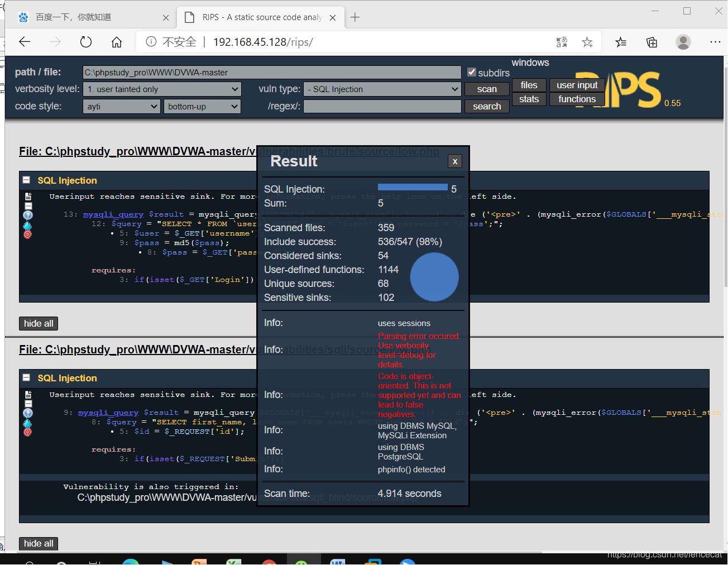The height and width of the screenshot is (565, 728).
Task: Click red "Parsing error occured" message
Action: (x=419, y=350)
